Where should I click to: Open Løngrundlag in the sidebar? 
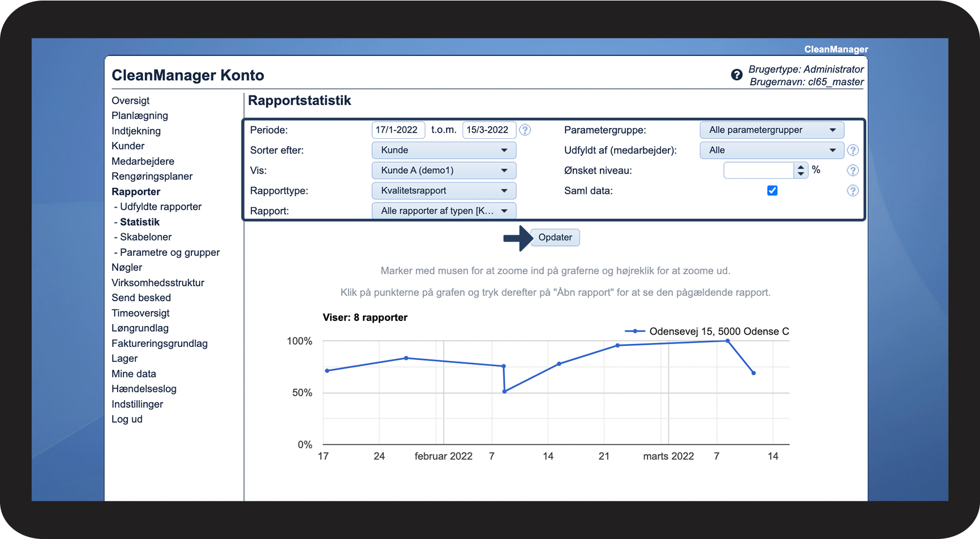point(140,328)
